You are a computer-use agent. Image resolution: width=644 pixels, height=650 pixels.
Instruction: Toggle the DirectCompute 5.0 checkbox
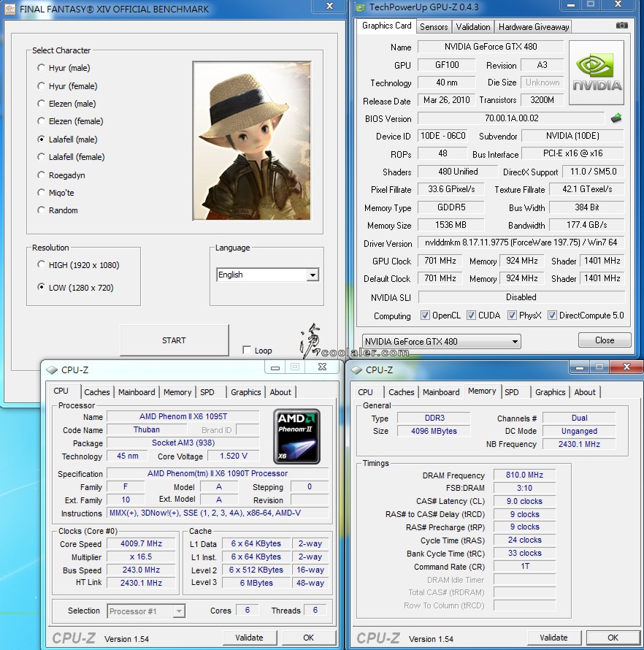tap(552, 316)
